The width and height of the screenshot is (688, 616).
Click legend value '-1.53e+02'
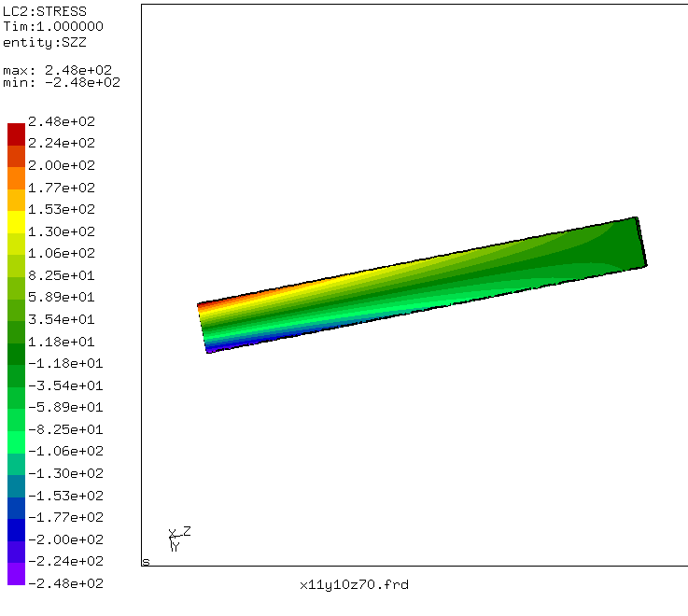(x=66, y=496)
